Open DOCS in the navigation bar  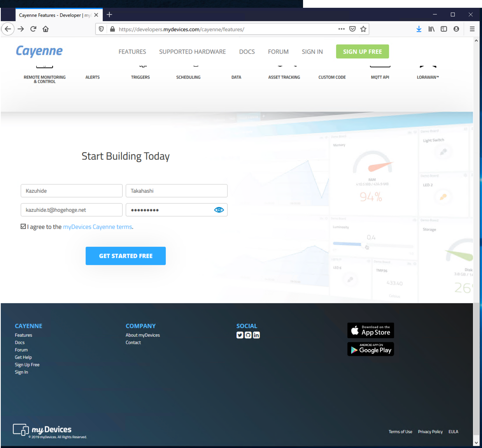(x=247, y=52)
